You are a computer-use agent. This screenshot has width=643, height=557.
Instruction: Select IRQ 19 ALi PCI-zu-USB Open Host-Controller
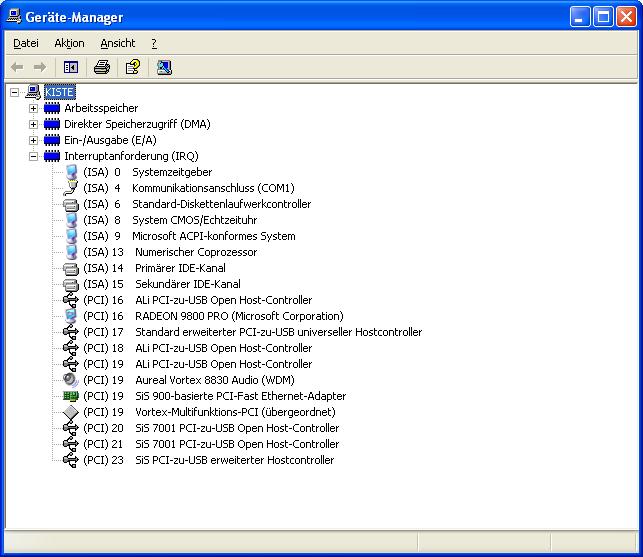(223, 364)
